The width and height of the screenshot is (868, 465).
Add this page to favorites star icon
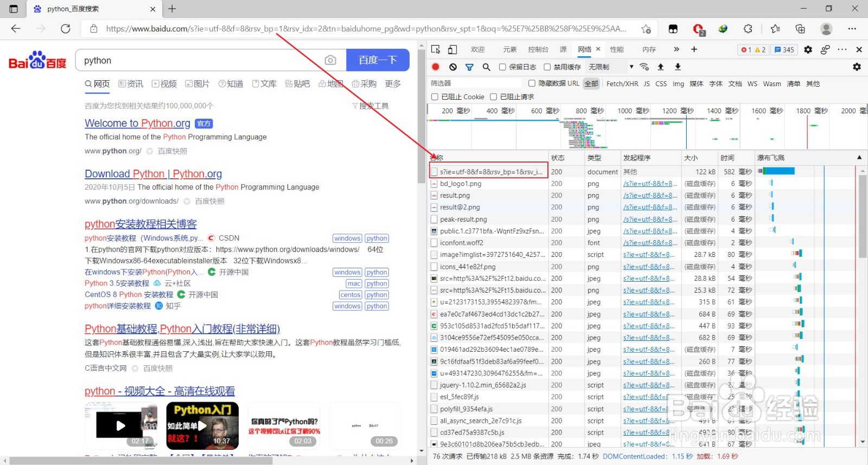[646, 29]
